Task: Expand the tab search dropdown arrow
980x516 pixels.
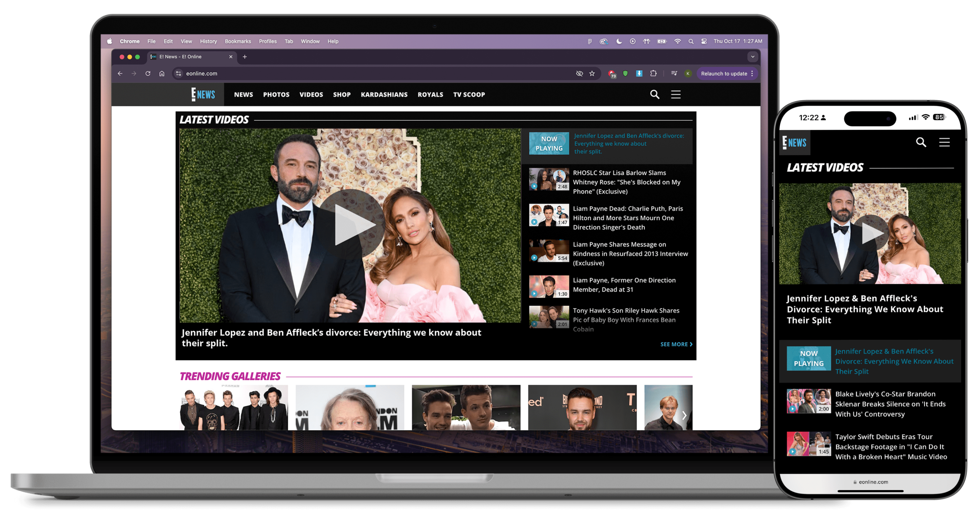Action: click(x=752, y=57)
